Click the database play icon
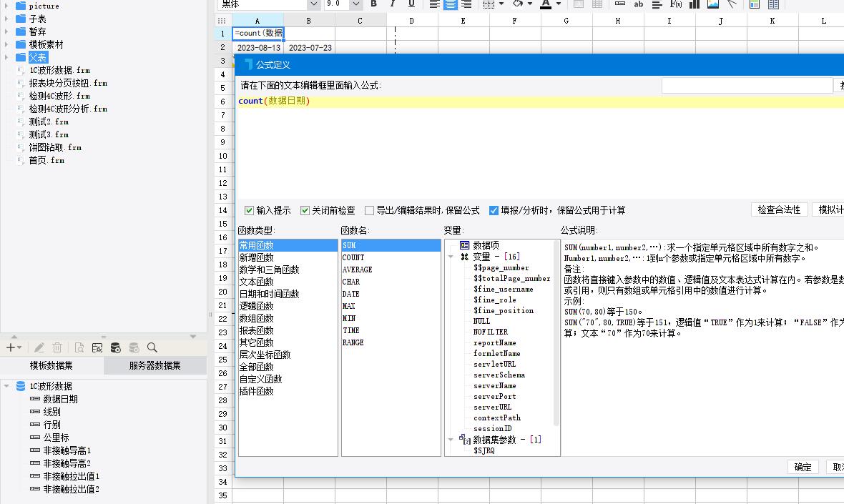The width and height of the screenshot is (844, 504). tap(116, 347)
